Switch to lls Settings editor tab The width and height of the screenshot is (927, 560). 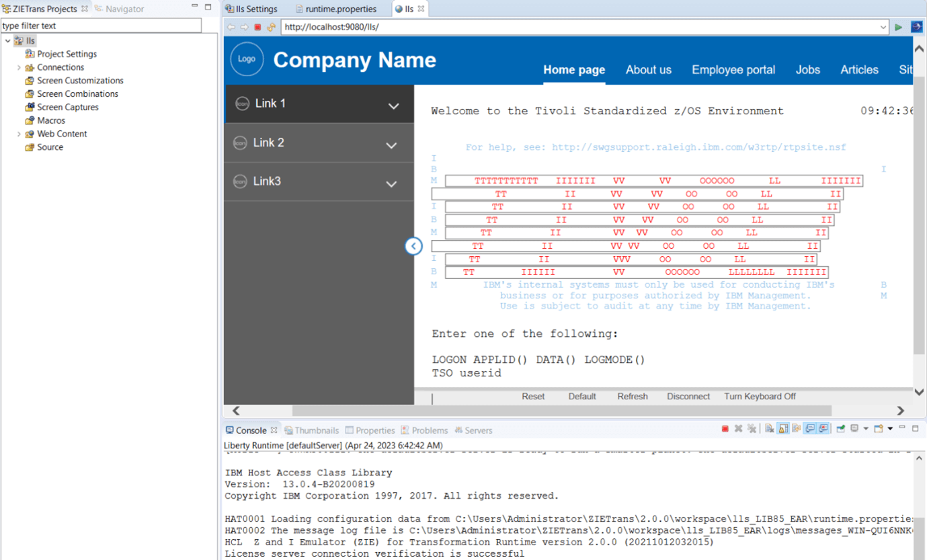(x=251, y=9)
